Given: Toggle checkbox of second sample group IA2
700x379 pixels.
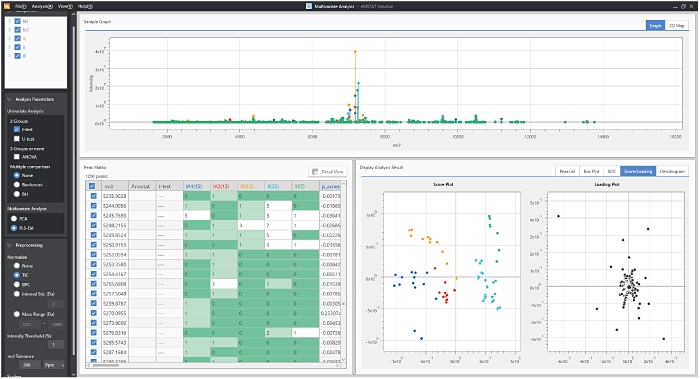Looking at the screenshot, I should pos(17,30).
